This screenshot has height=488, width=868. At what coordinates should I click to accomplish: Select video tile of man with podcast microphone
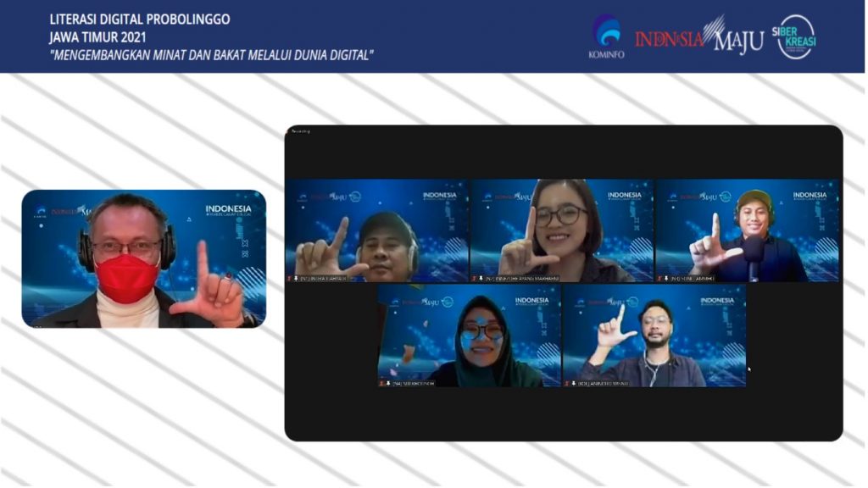[x=747, y=230]
